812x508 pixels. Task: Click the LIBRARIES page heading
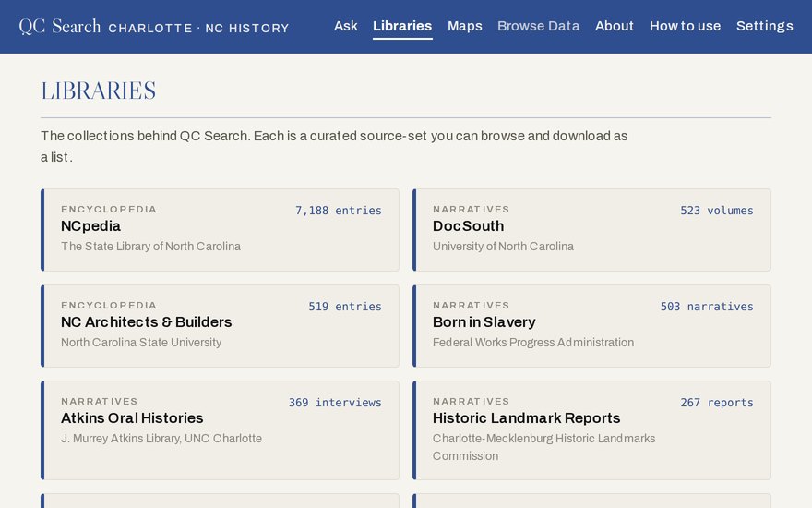pos(99,91)
